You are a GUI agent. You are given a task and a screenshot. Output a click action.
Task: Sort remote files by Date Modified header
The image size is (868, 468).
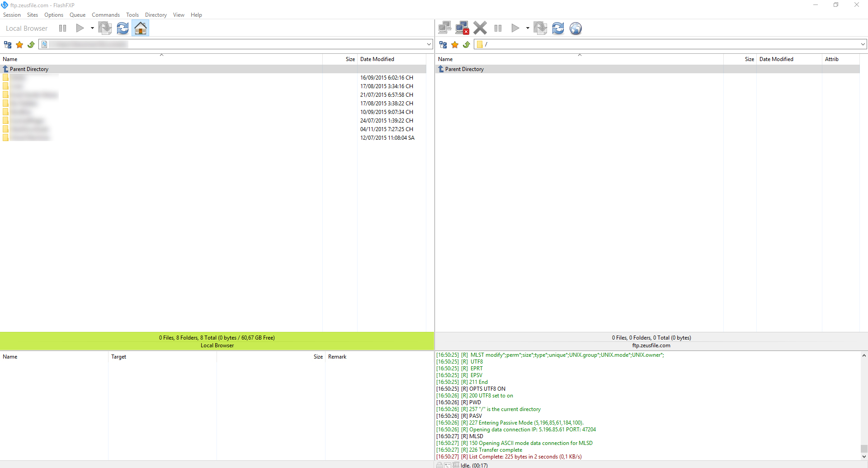[x=789, y=59]
